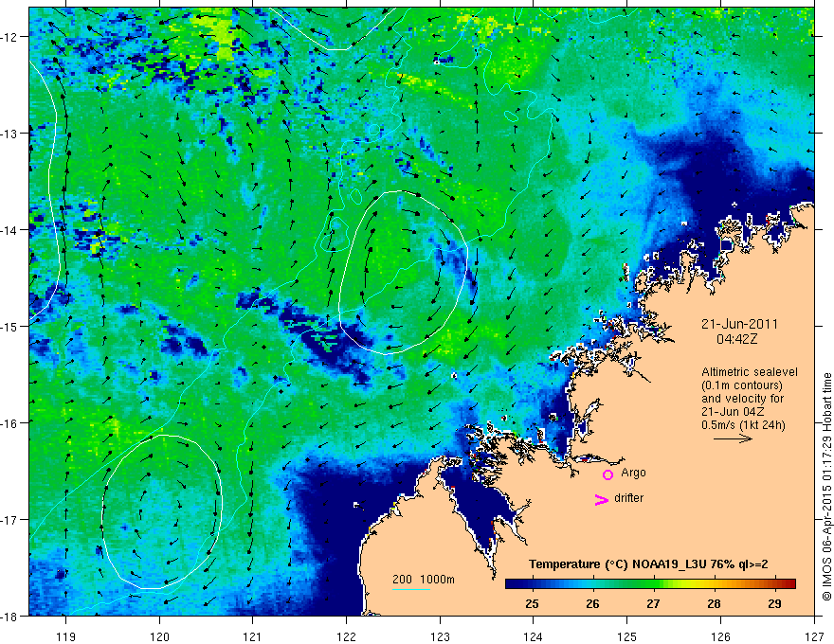This screenshot has width=834, height=644.
Task: Click the '27' value on temperature scale
Action: click(x=653, y=604)
